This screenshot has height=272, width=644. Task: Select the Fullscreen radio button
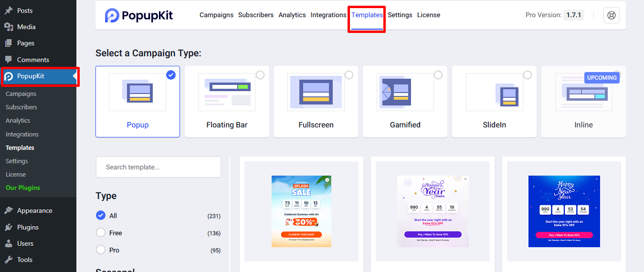click(x=349, y=75)
